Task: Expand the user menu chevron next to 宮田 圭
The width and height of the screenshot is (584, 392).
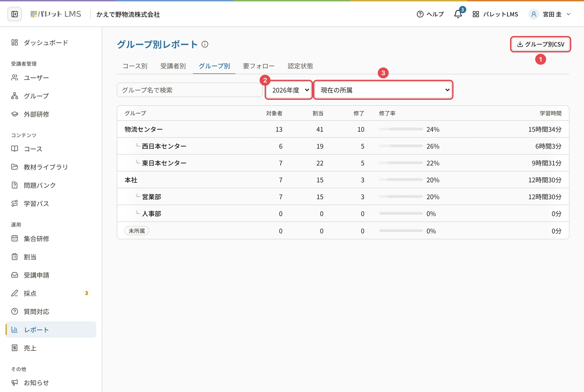Action: click(568, 14)
